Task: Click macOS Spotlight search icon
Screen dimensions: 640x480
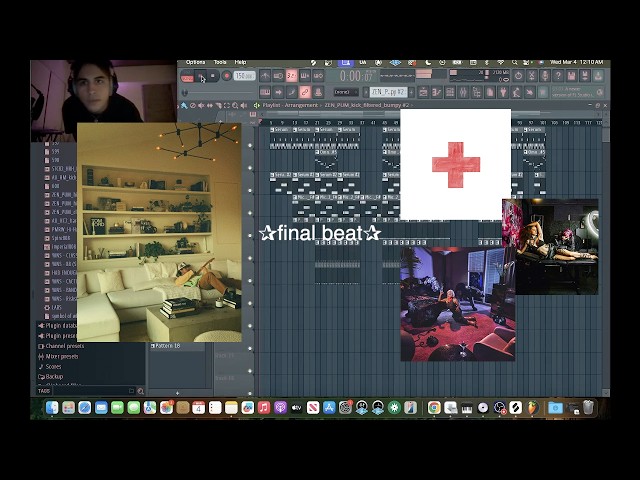Action: pyautogui.click(x=515, y=62)
